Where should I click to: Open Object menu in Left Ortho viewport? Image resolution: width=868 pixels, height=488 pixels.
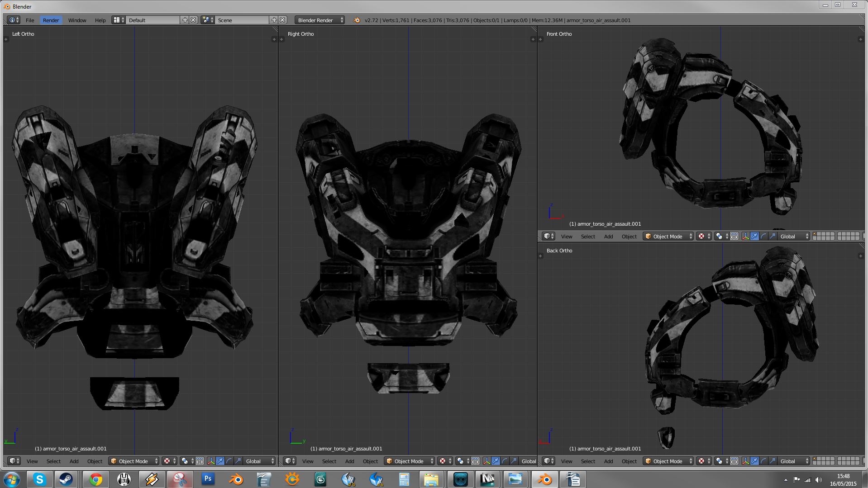coord(95,461)
